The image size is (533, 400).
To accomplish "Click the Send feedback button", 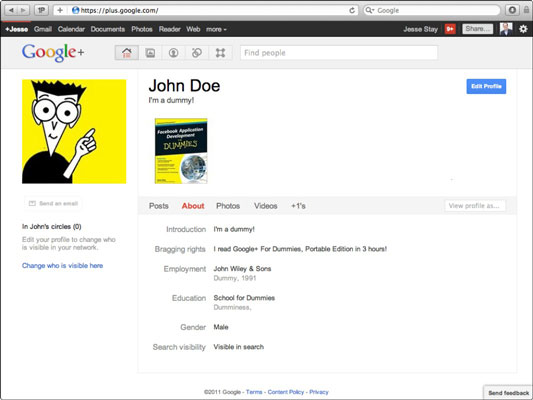I will point(508,393).
